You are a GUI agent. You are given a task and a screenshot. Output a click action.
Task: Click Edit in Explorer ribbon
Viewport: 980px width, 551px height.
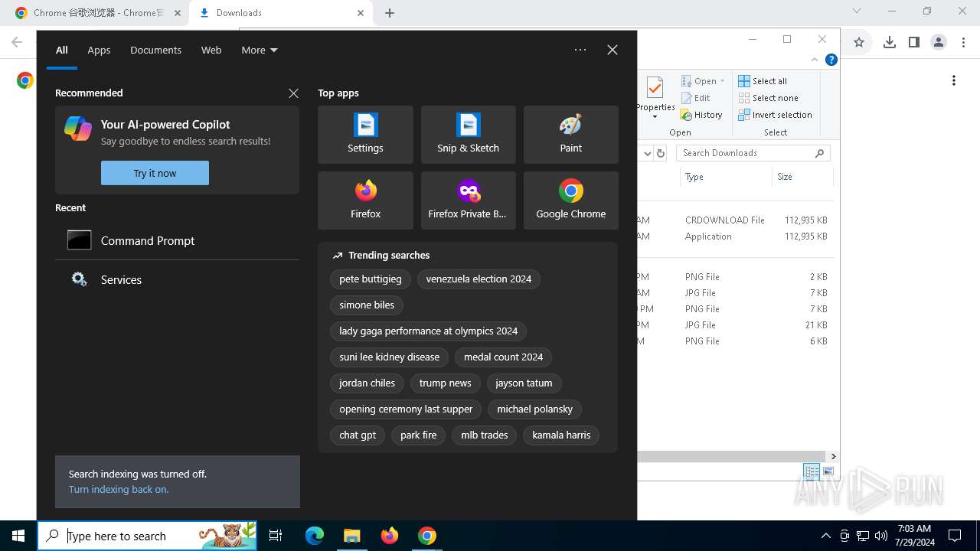click(695, 98)
